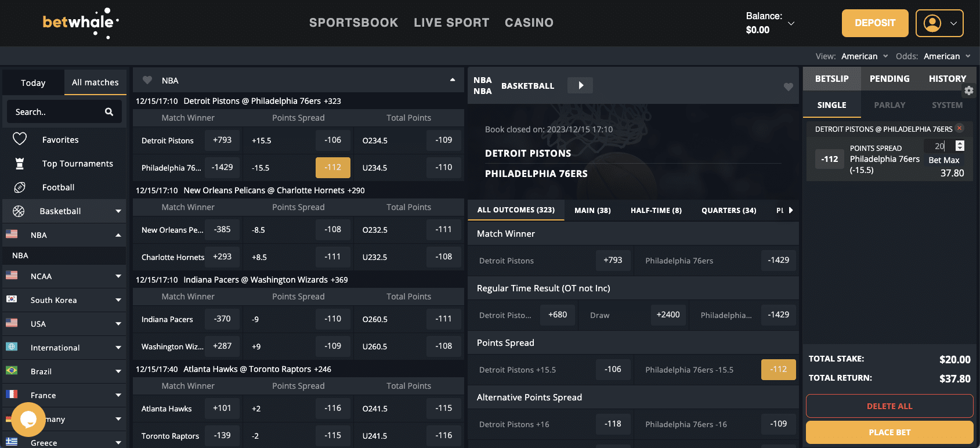This screenshot has width=980, height=448.
Task: Open betslip settings gear icon
Action: pos(968,91)
